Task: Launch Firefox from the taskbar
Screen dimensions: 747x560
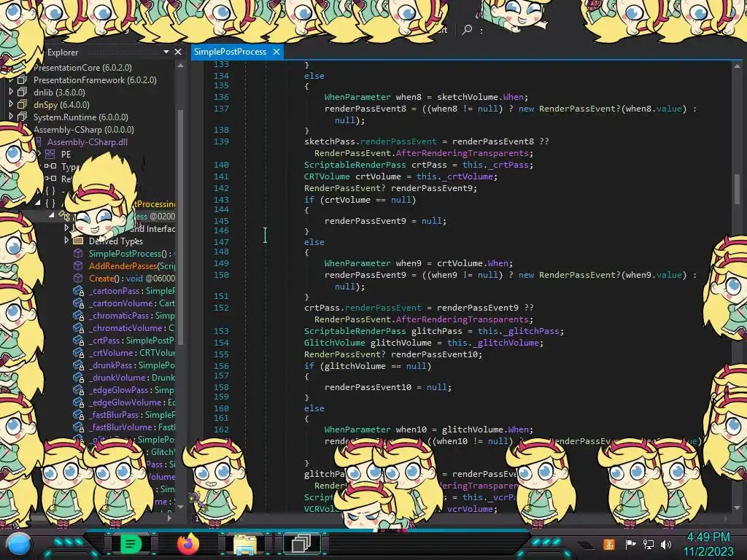Action: click(188, 544)
